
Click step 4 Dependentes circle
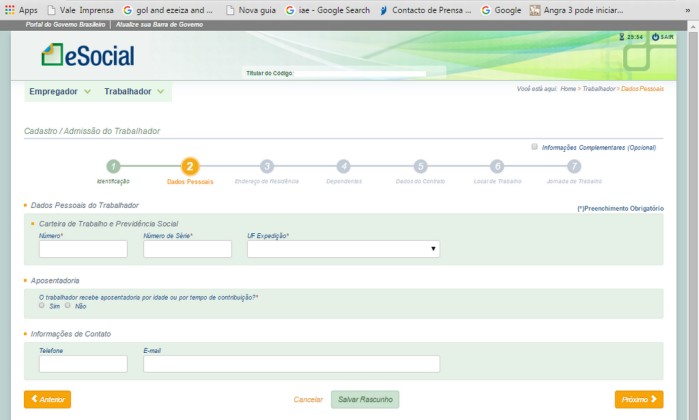coord(343,167)
